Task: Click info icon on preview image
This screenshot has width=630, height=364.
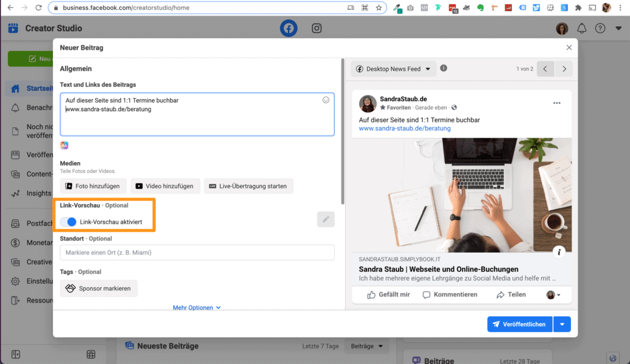Action: point(559,252)
